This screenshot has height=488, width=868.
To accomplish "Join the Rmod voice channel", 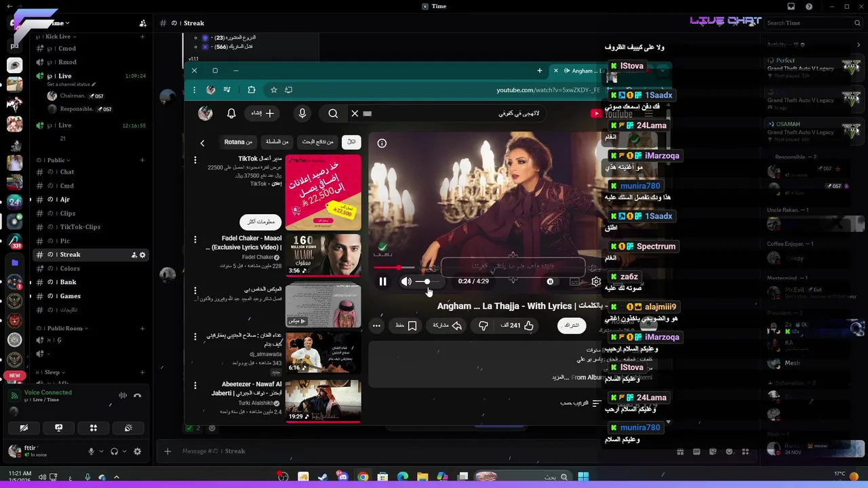I will [67, 62].
